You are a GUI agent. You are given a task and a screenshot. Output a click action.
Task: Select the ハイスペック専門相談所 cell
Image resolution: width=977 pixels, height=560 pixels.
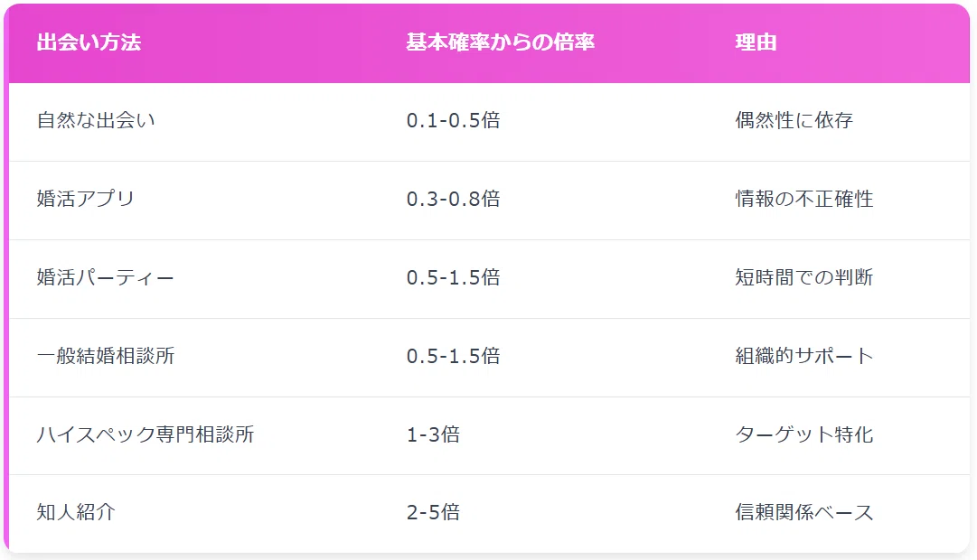pyautogui.click(x=146, y=434)
